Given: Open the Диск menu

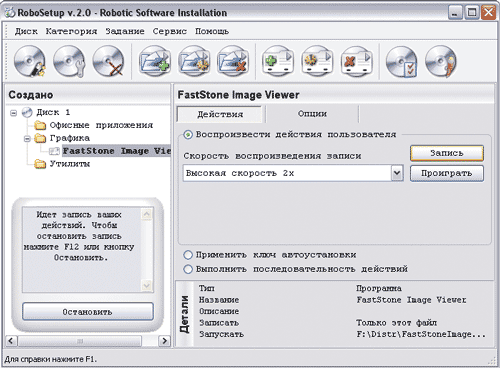Looking at the screenshot, I should click(x=26, y=31).
